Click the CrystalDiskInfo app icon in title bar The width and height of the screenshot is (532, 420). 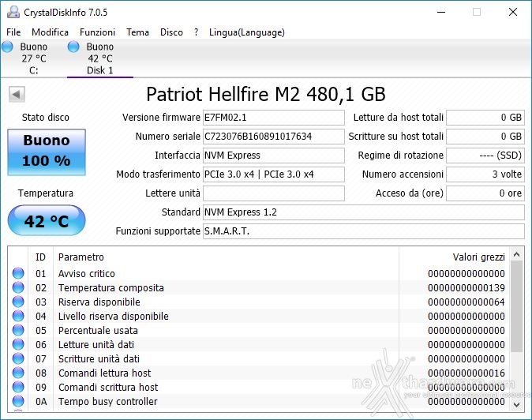pyautogui.click(x=13, y=12)
